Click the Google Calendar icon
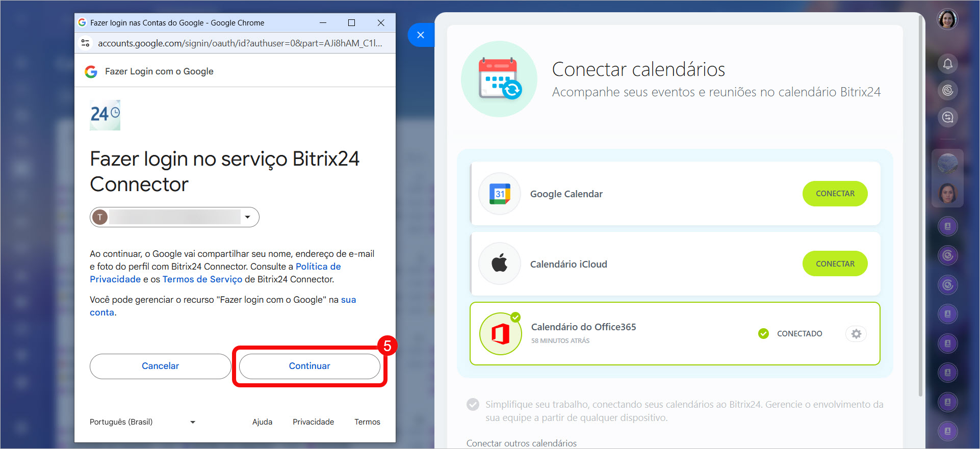 500,194
